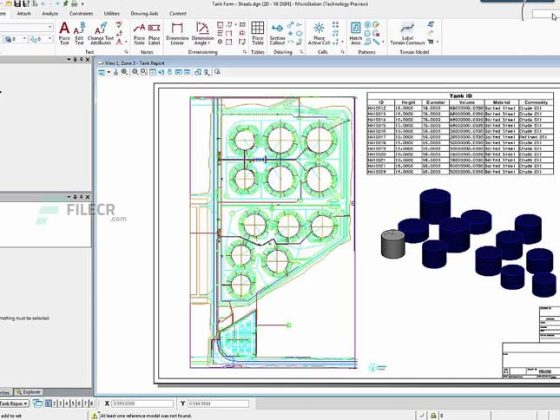Viewport: 560px width, 420px height.
Task: Close the upper left docked panel
Action: (88, 60)
